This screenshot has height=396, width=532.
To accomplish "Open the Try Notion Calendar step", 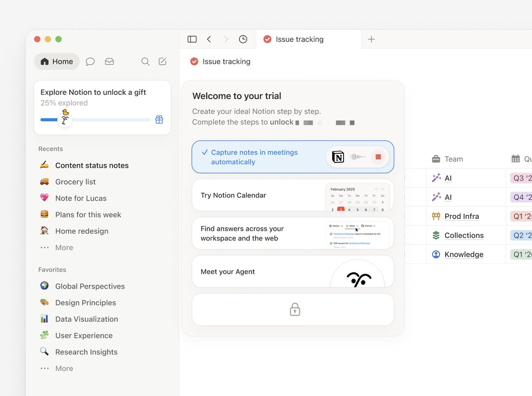I will pyautogui.click(x=293, y=195).
